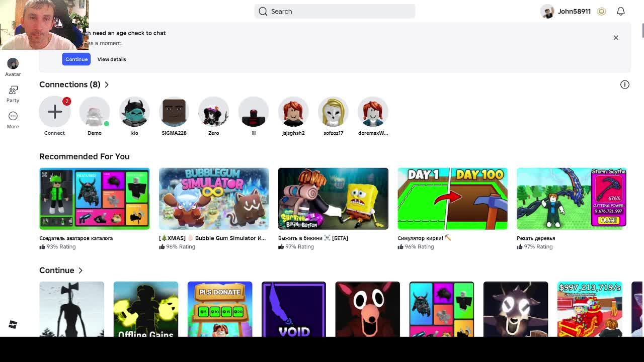Open sofzoz17's friend avatar

coord(333,112)
